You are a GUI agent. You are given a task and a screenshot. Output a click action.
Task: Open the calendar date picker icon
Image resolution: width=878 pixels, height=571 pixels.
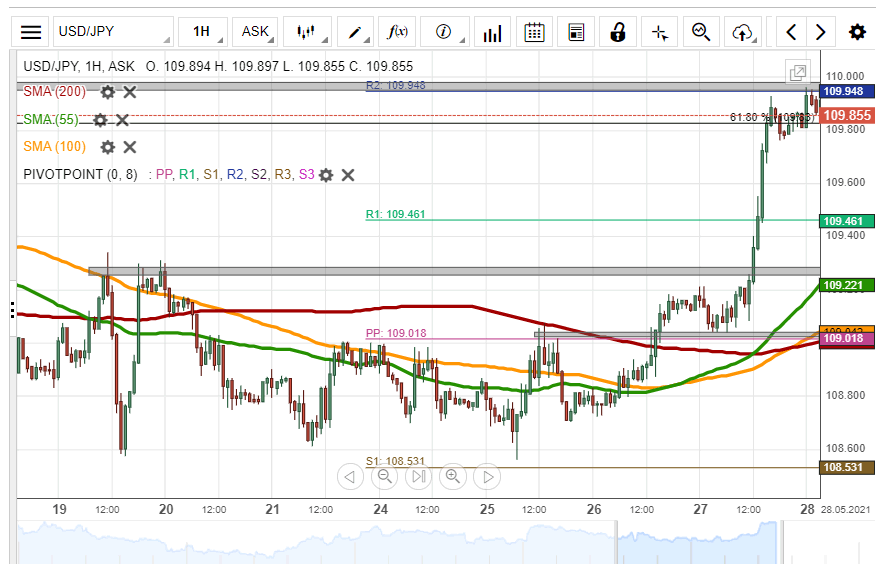tap(535, 32)
